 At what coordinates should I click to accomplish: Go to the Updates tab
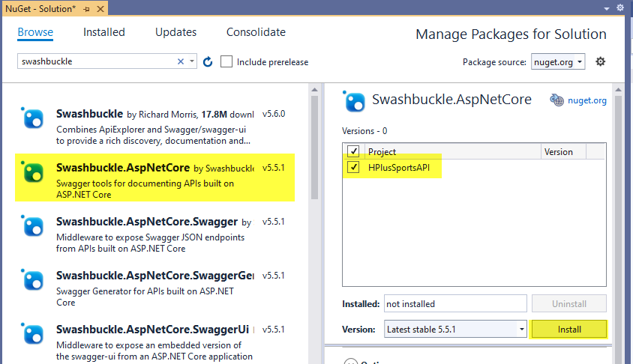(x=175, y=32)
